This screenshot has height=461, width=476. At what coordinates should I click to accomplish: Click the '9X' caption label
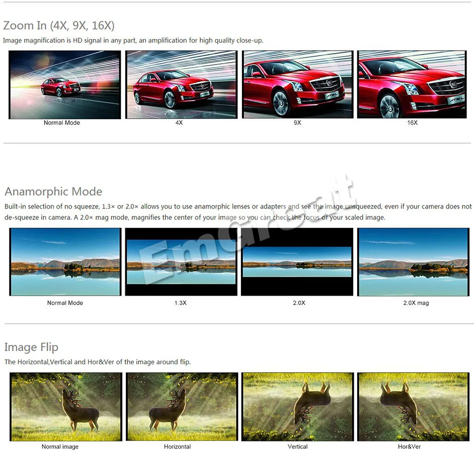coord(298,123)
